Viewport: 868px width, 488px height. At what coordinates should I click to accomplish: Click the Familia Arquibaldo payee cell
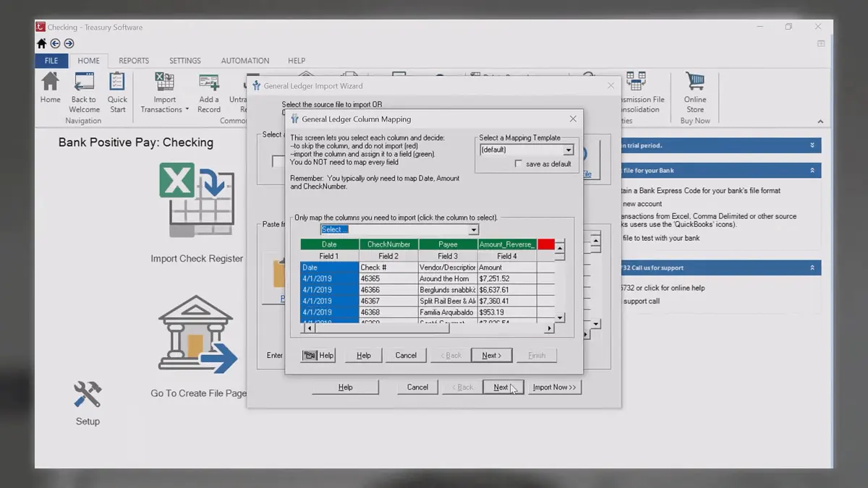[x=448, y=312]
